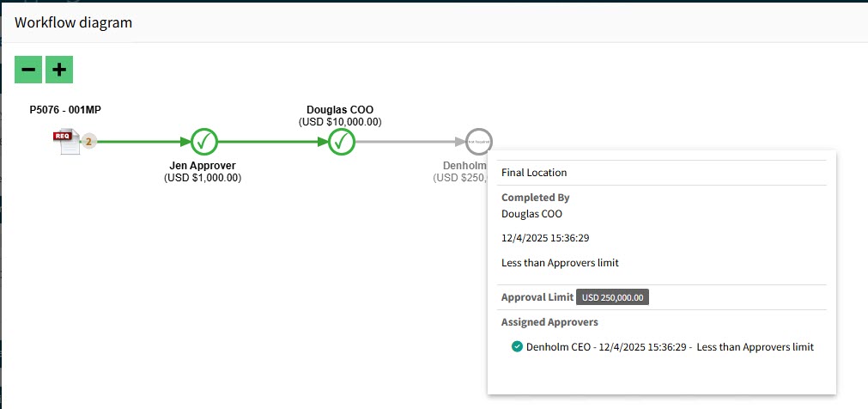The image size is (868, 409).
Task: Click the USD 250,000.00 approval limit badge
Action: (x=614, y=297)
